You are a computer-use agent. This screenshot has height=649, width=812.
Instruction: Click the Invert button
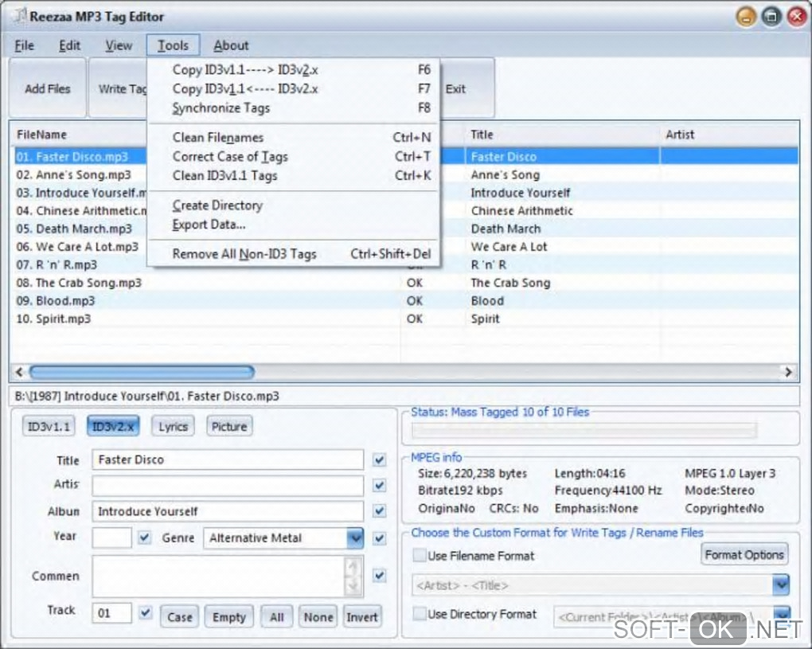click(x=362, y=617)
